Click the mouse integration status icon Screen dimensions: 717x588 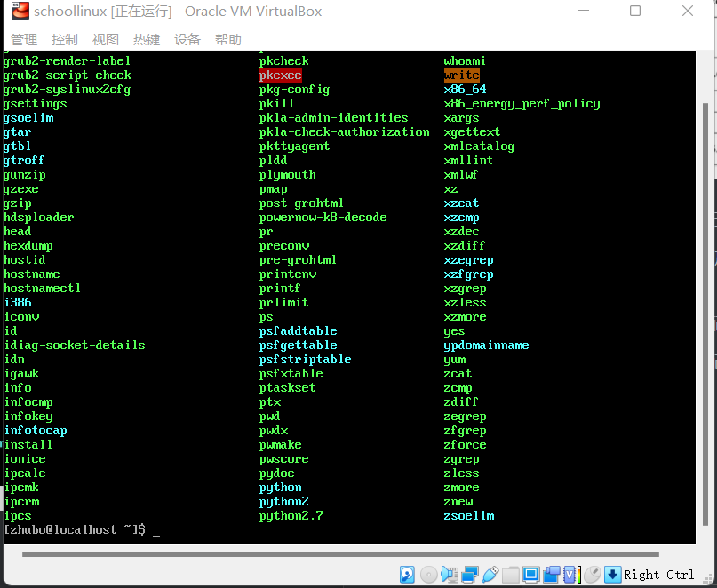[x=593, y=575]
